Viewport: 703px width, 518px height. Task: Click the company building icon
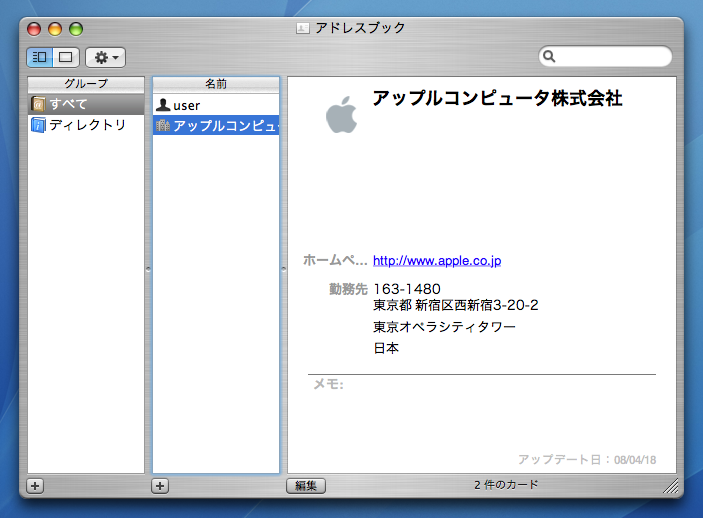pyautogui.click(x=163, y=125)
